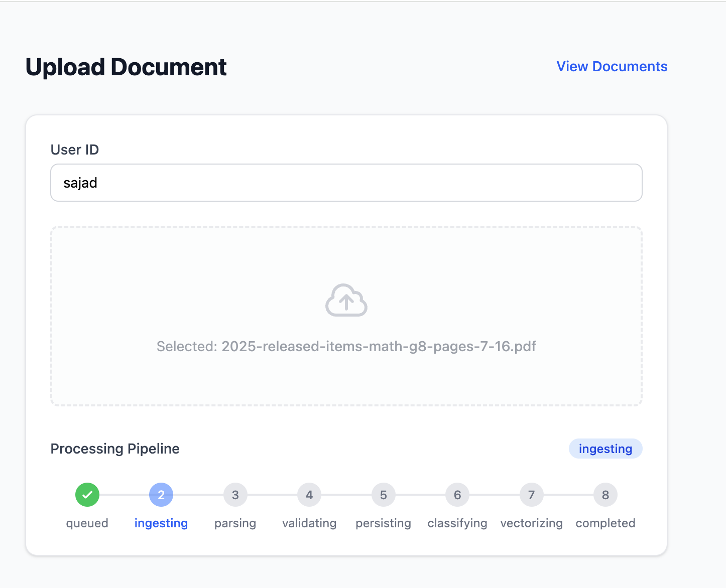Select step 2 ingesting circle
Image resolution: width=726 pixels, height=588 pixels.
click(x=161, y=495)
